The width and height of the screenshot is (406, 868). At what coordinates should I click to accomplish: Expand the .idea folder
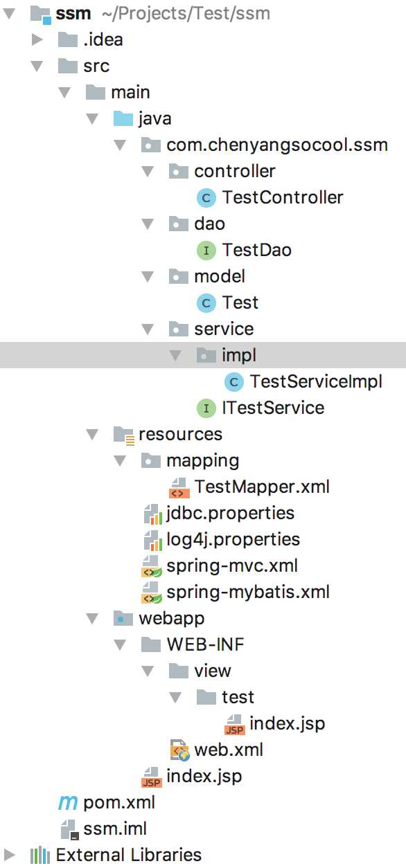pos(37,40)
